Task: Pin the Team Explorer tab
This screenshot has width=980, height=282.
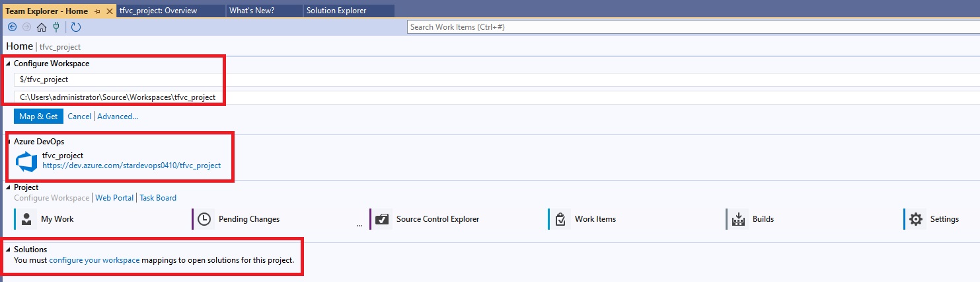Action: (x=98, y=11)
